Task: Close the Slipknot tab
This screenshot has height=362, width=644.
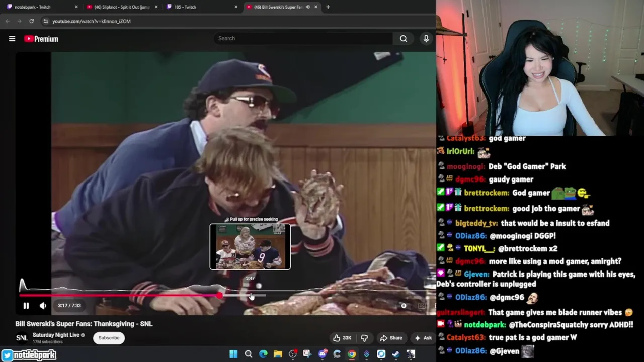Action: 156,7
